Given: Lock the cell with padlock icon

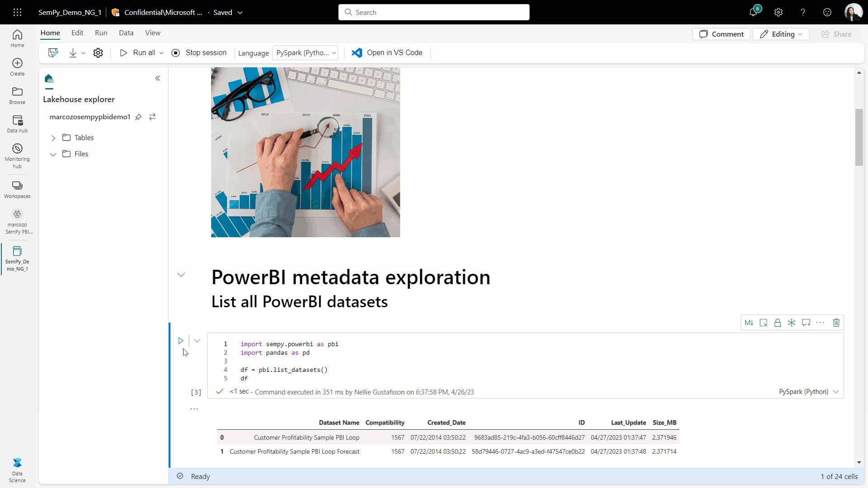Looking at the screenshot, I should pyautogui.click(x=778, y=323).
